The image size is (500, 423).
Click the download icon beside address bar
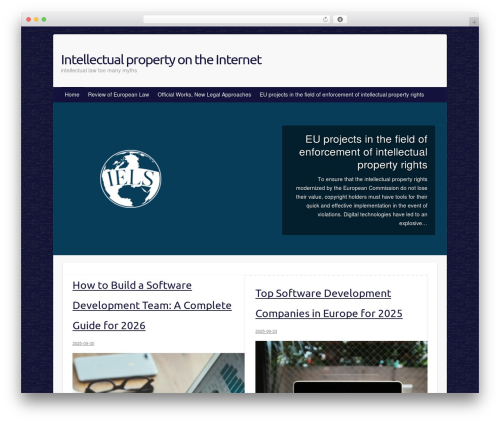pyautogui.click(x=340, y=19)
